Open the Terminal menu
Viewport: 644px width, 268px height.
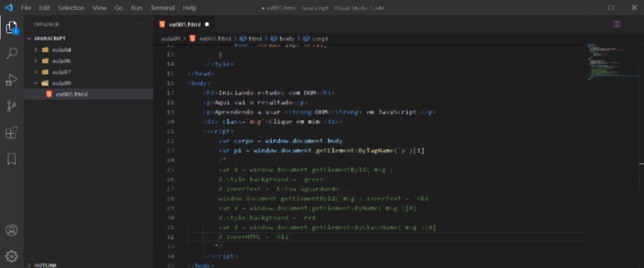click(163, 8)
